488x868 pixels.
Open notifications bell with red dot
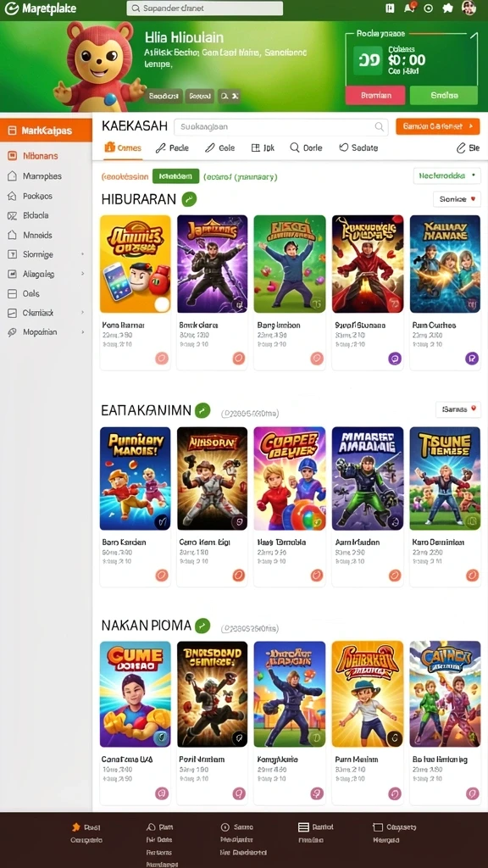pyautogui.click(x=409, y=8)
